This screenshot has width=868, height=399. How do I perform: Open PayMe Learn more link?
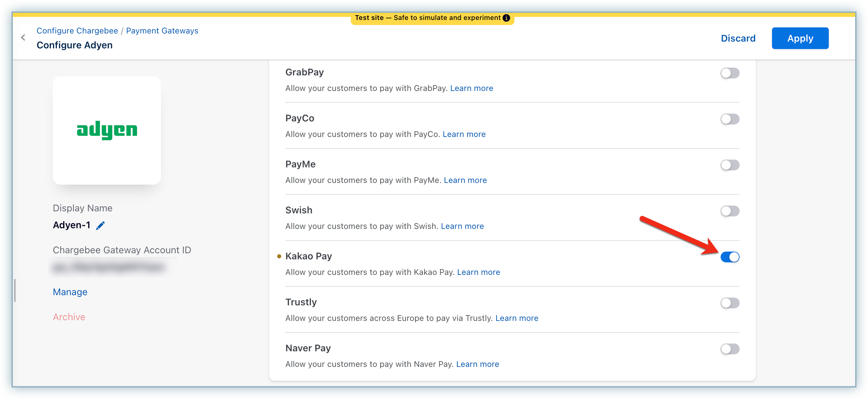[465, 180]
